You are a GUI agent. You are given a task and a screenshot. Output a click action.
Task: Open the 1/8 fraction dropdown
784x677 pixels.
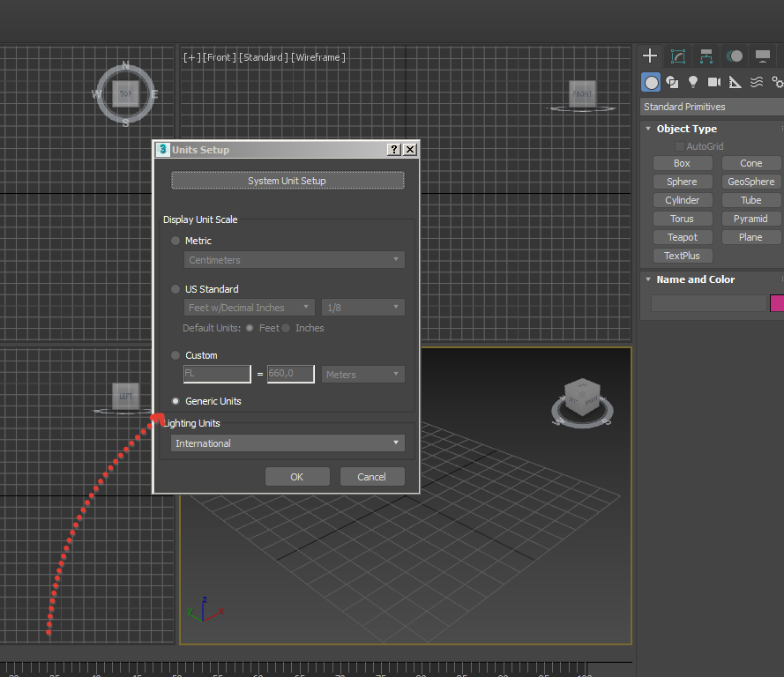tap(363, 308)
